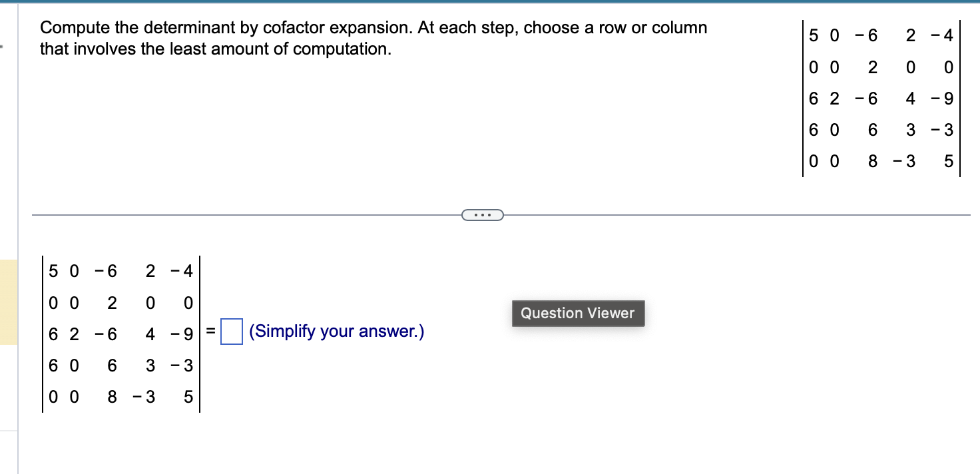Select the problem instructions text
Screen dimensions: 980x474
(373, 37)
